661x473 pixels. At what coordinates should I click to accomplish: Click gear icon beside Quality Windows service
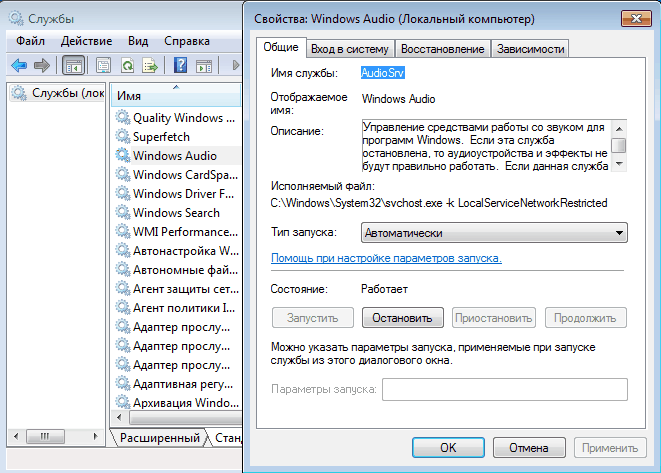[123, 117]
